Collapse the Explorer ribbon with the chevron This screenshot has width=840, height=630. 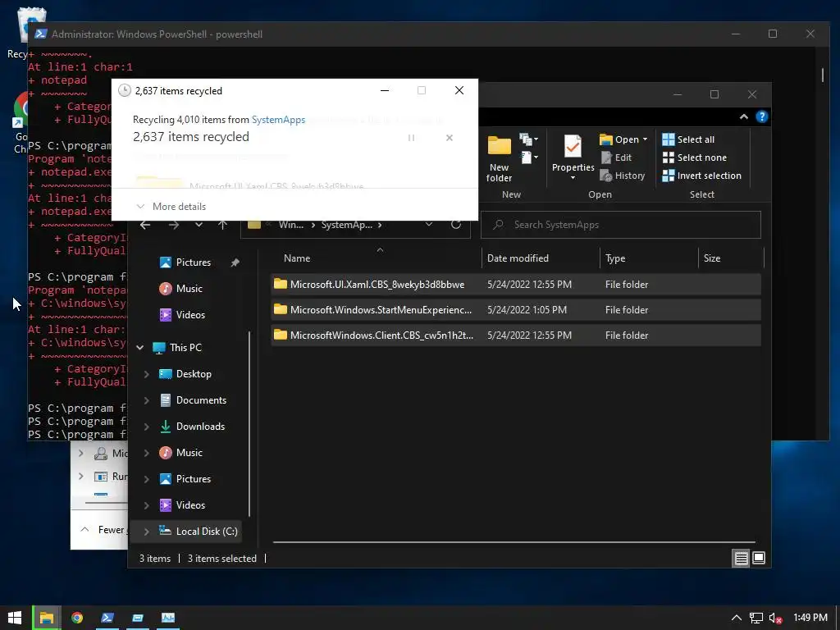coord(743,116)
